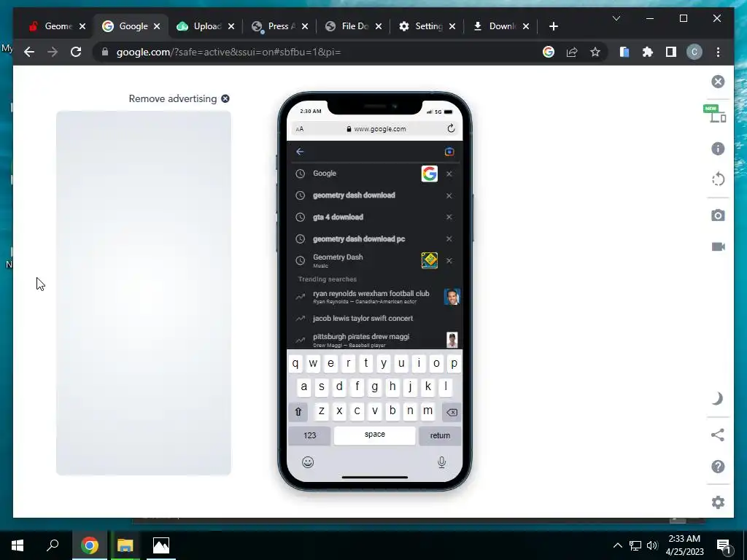
Task: Tap the return key on phone keyboard
Action: 440,435
